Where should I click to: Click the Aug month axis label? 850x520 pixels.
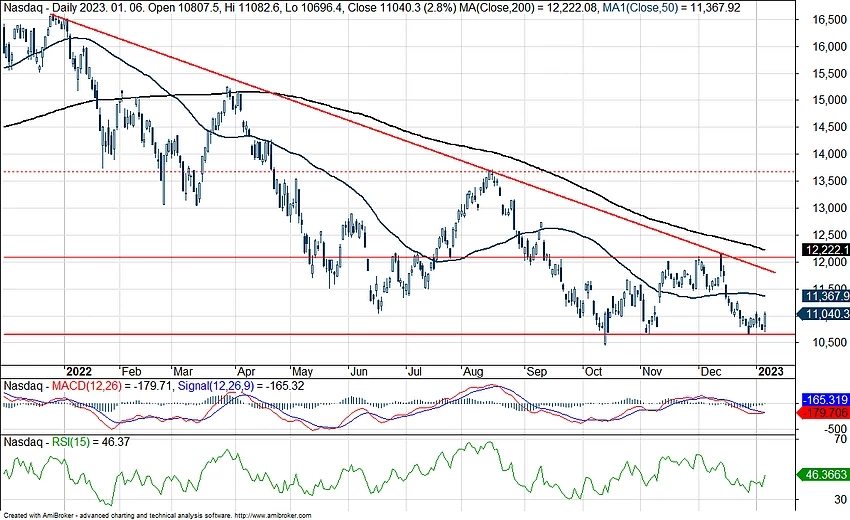(473, 372)
